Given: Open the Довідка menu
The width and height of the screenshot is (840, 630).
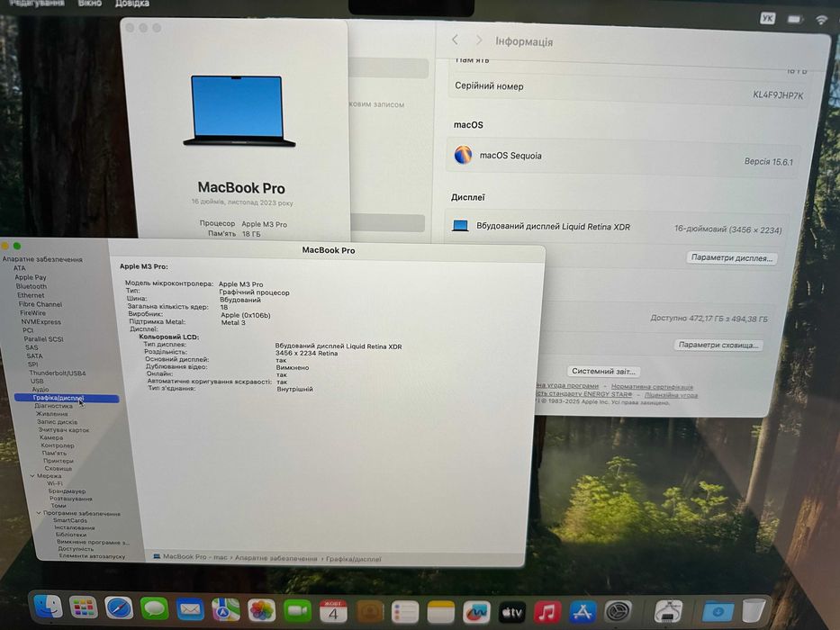Looking at the screenshot, I should (132, 4).
